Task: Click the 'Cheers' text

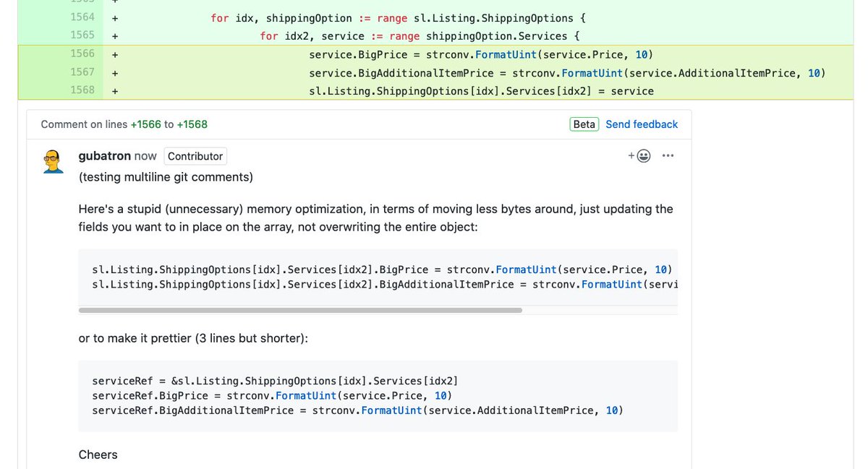Action: [x=98, y=455]
